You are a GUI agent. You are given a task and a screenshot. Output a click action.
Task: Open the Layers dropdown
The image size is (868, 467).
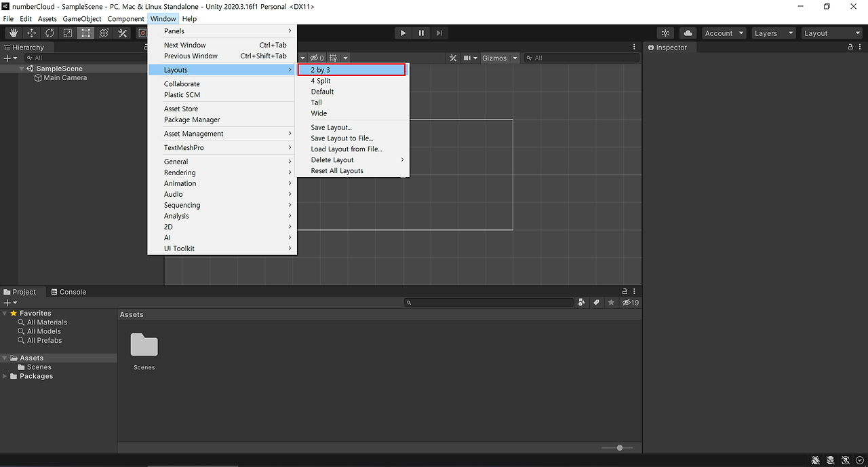773,33
